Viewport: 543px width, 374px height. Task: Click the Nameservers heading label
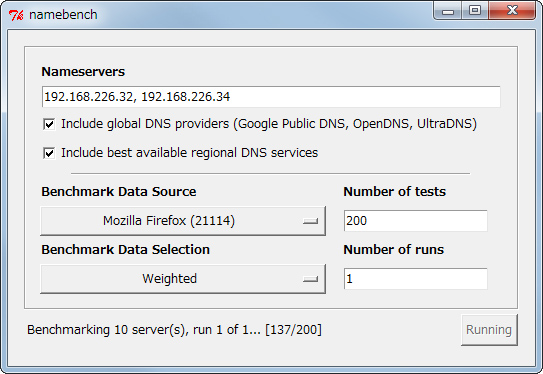pos(83,72)
